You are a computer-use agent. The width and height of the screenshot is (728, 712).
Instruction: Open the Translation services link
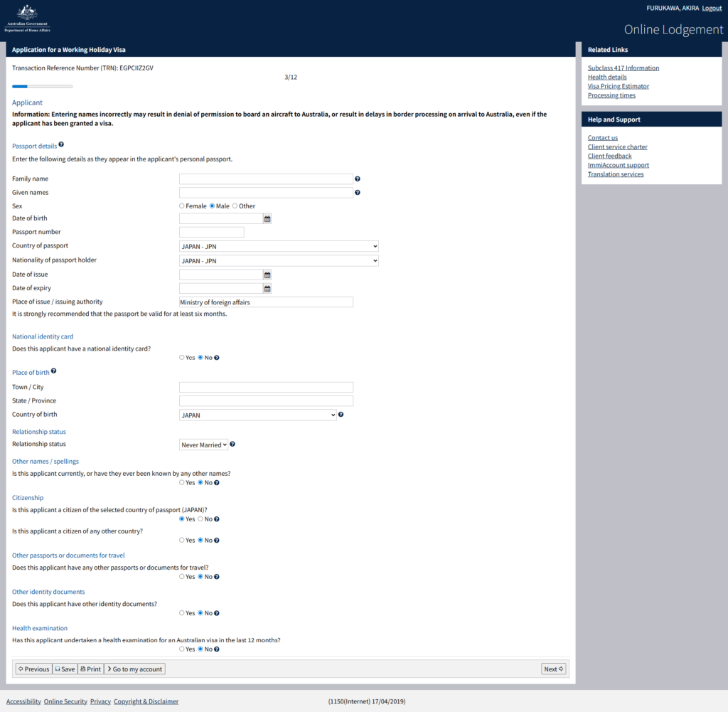(616, 174)
